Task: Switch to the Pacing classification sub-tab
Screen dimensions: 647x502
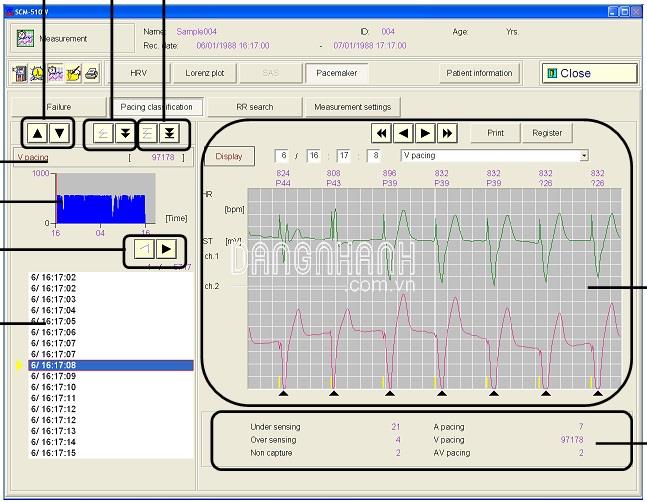Action: (156, 107)
